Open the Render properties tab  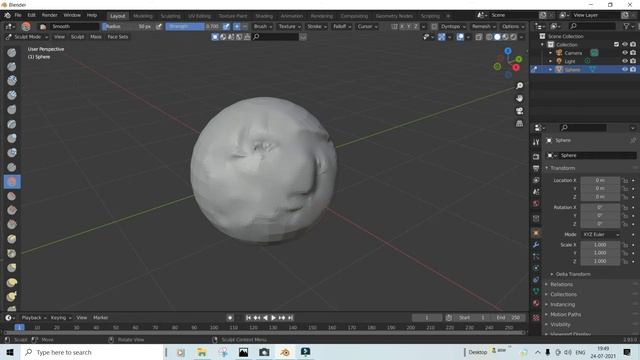[x=536, y=157]
